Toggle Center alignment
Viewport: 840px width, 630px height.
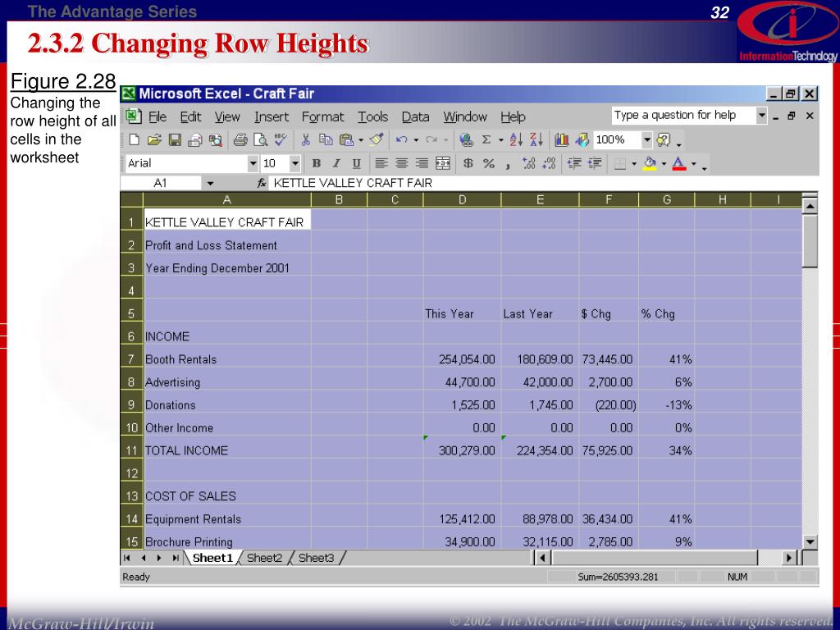(401, 163)
